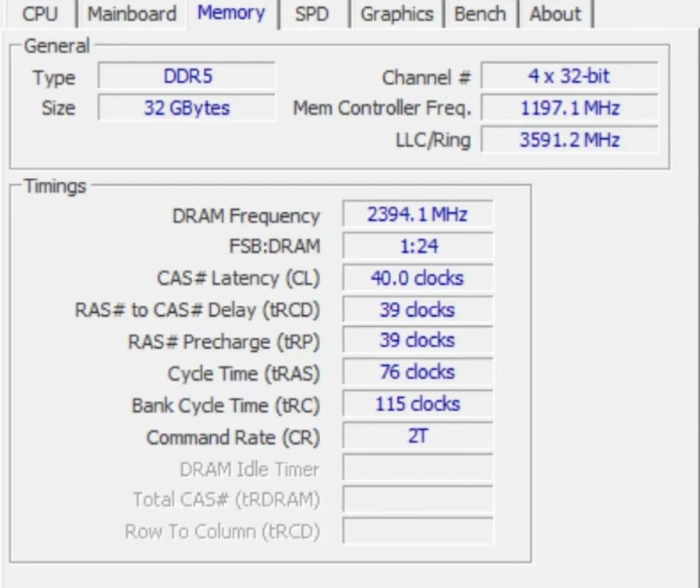Click the Timings group heading

click(55, 186)
